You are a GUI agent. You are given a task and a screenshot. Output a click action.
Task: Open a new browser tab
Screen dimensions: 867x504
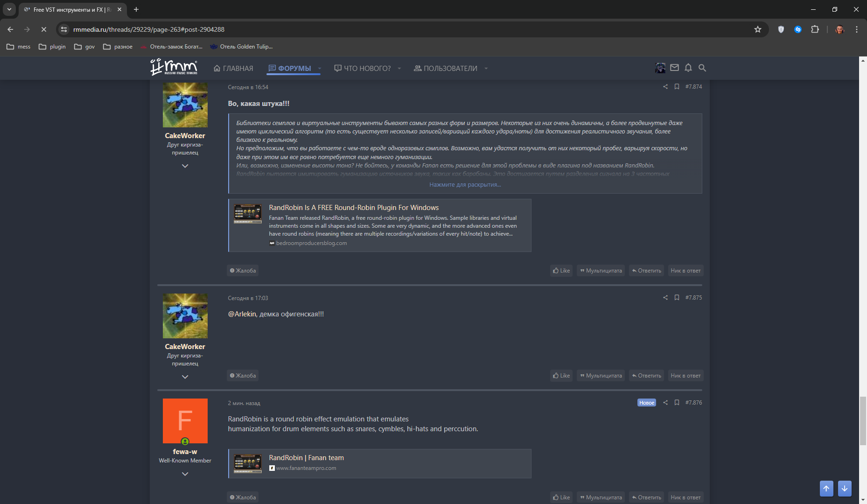(136, 9)
